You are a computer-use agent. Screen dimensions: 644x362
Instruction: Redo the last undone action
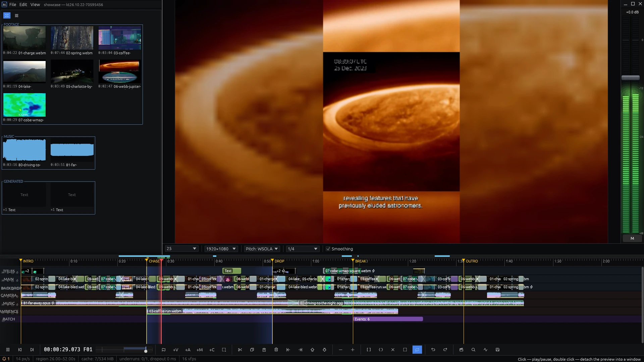(x=445, y=350)
